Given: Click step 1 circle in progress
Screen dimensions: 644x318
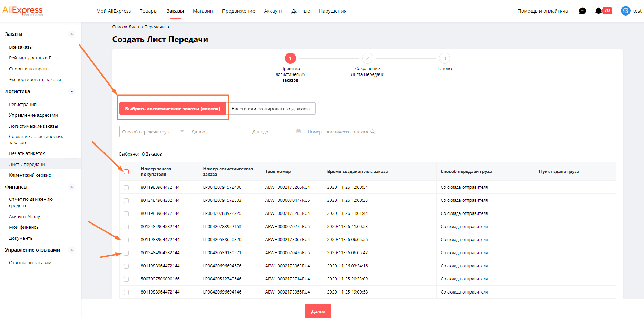Looking at the screenshot, I should pyautogui.click(x=290, y=58).
